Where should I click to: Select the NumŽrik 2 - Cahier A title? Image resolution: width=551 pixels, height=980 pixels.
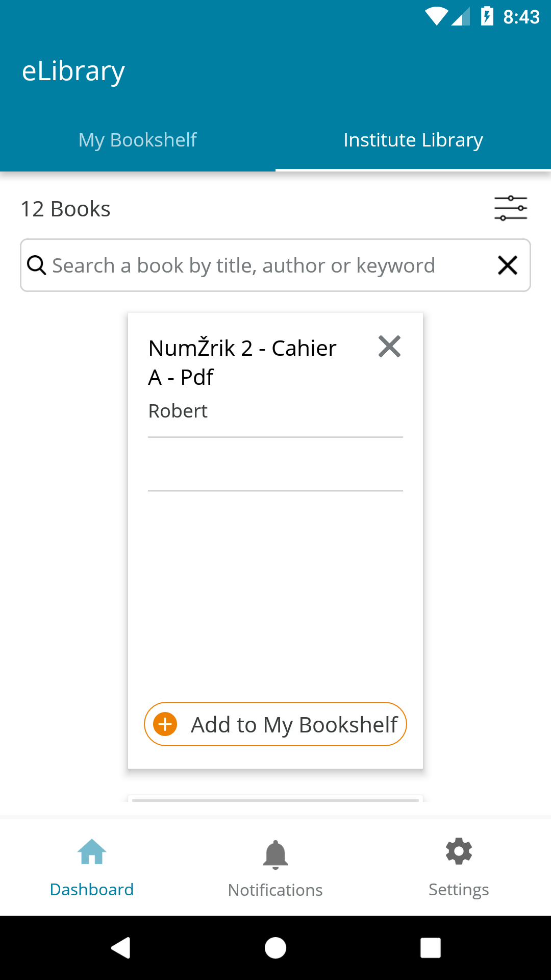(242, 362)
